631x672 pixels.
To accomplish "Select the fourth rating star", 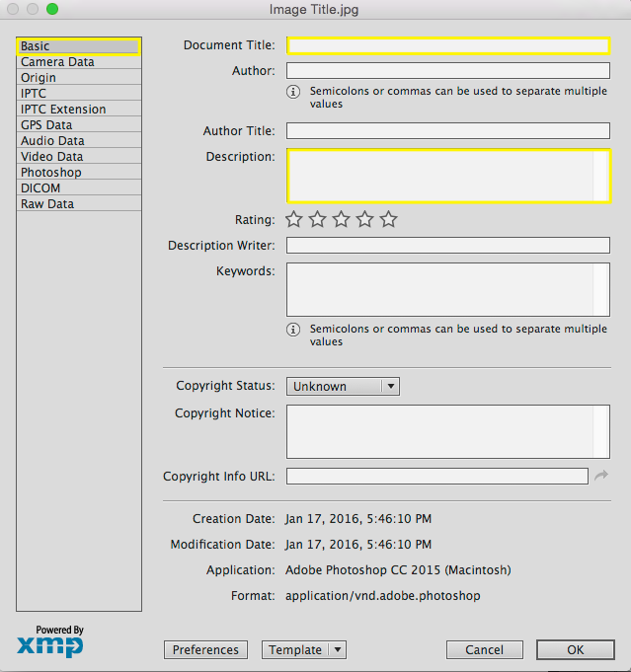I will (x=365, y=219).
